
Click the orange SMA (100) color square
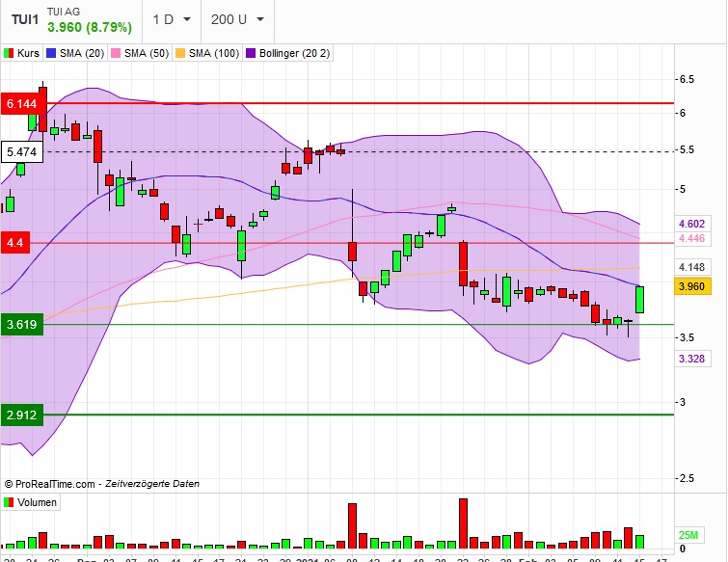(180, 53)
